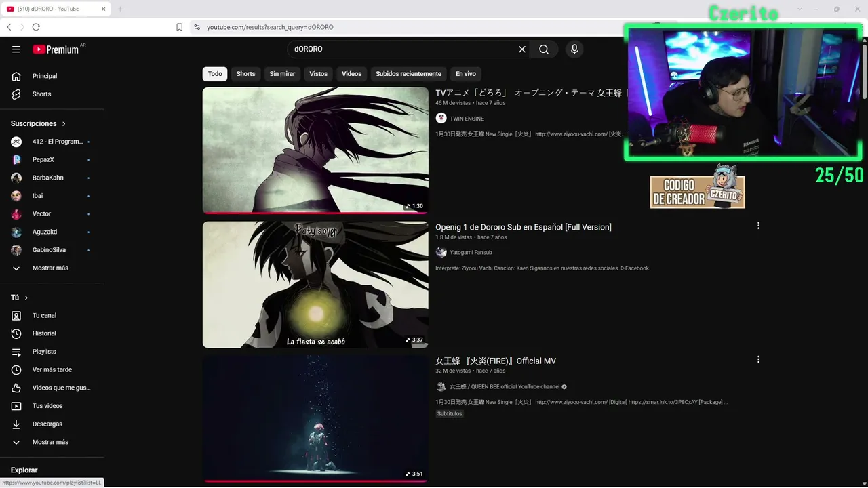Viewport: 868px width, 488px height.
Task: Play the 1:30 Dororo opening thumbnail
Action: point(315,150)
